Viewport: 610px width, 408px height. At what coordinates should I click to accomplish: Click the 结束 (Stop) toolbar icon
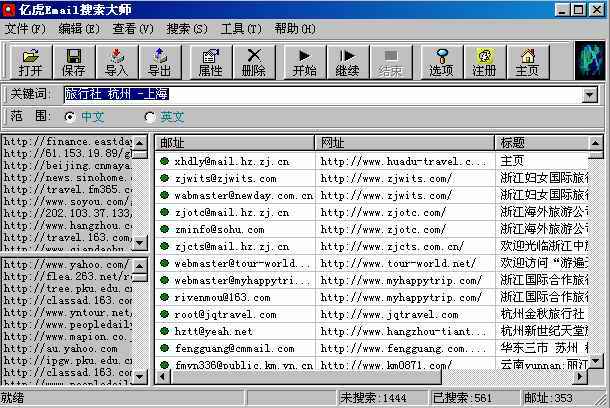tap(390, 62)
